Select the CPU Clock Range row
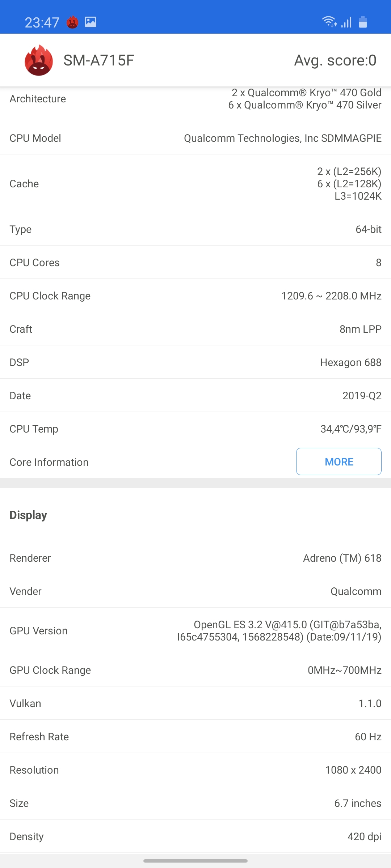This screenshot has width=391, height=868. pos(195,296)
